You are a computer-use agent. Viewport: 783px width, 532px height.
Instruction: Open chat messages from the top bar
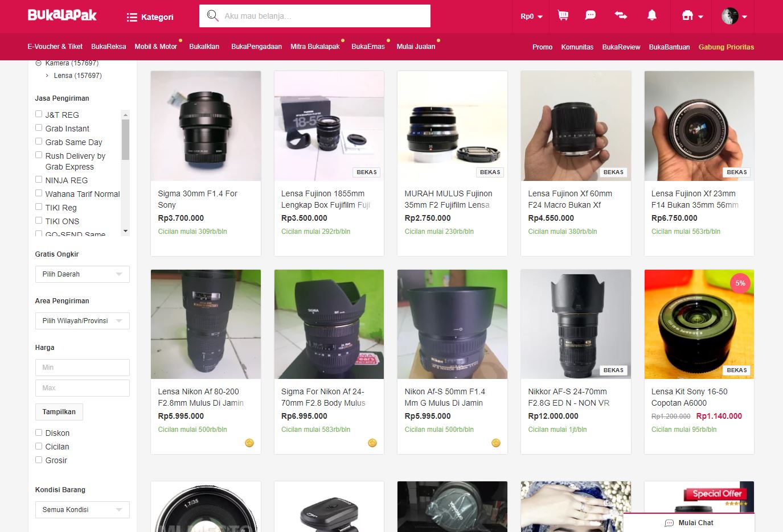click(591, 15)
